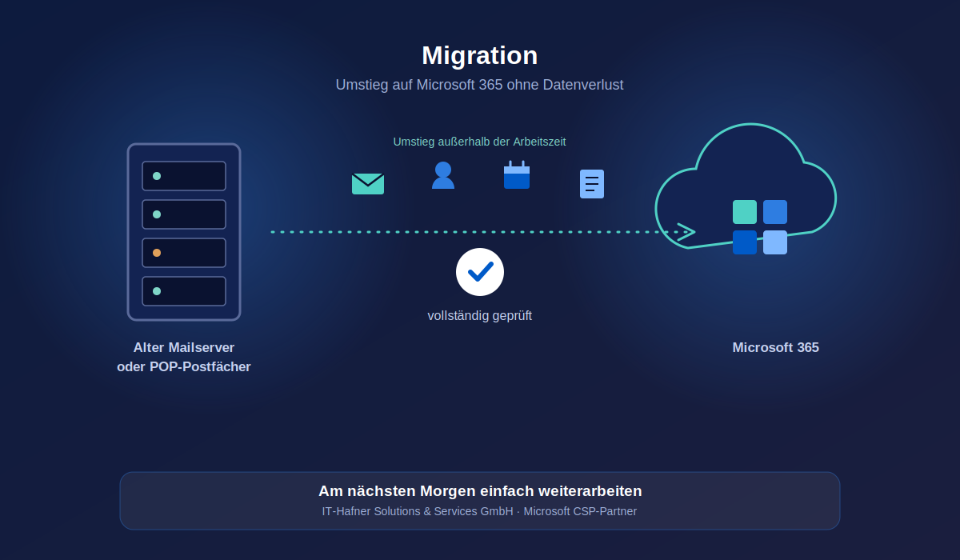Click the teal envelope mail icon
This screenshot has height=560, width=960.
(368, 184)
